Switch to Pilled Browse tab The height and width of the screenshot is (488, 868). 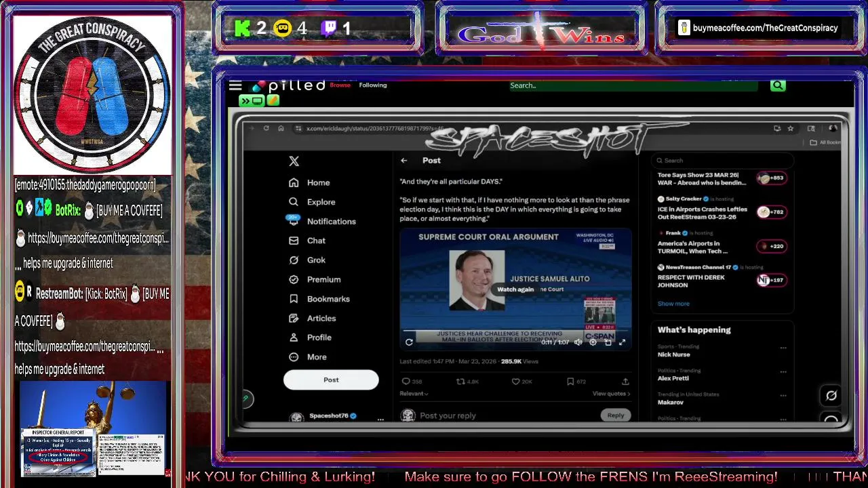[x=340, y=85]
